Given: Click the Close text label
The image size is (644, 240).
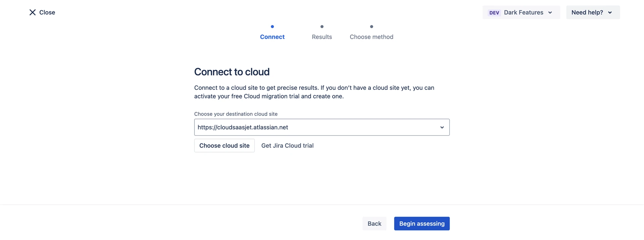Looking at the screenshot, I should point(47,12).
